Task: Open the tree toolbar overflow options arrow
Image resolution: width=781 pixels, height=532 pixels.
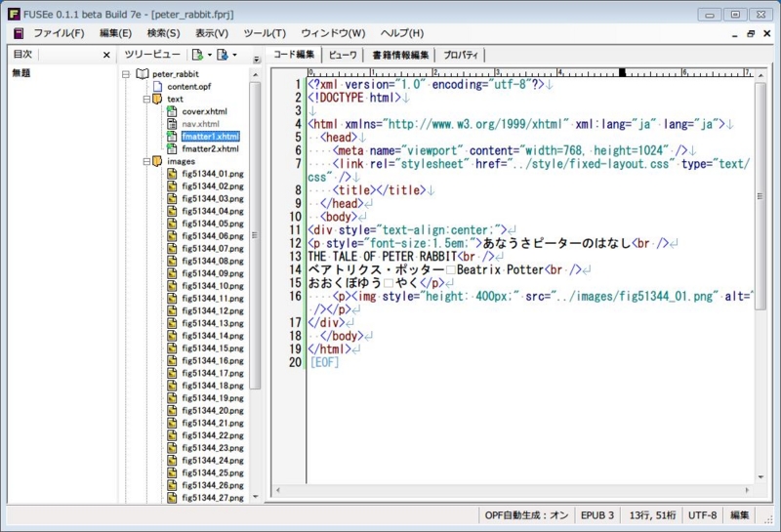Action: pyautogui.click(x=257, y=60)
